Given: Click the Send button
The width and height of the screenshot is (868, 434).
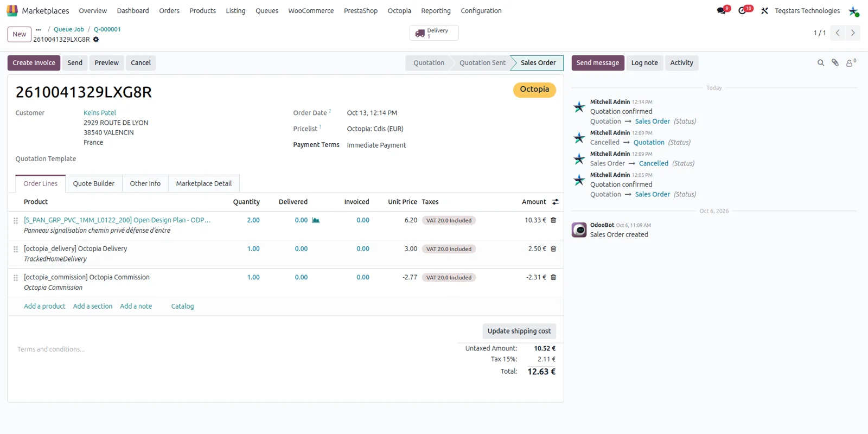Looking at the screenshot, I should click(x=75, y=63).
